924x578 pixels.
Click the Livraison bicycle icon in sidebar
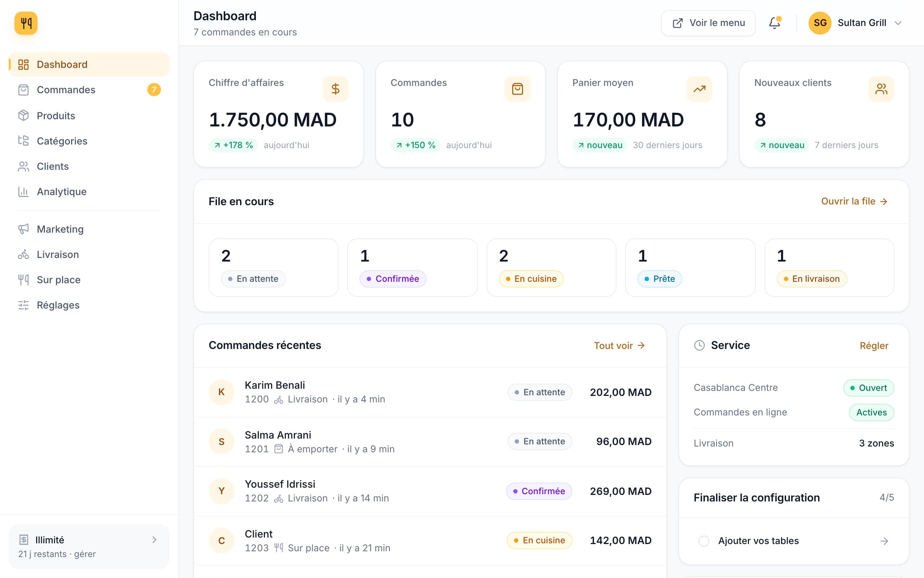coord(23,254)
